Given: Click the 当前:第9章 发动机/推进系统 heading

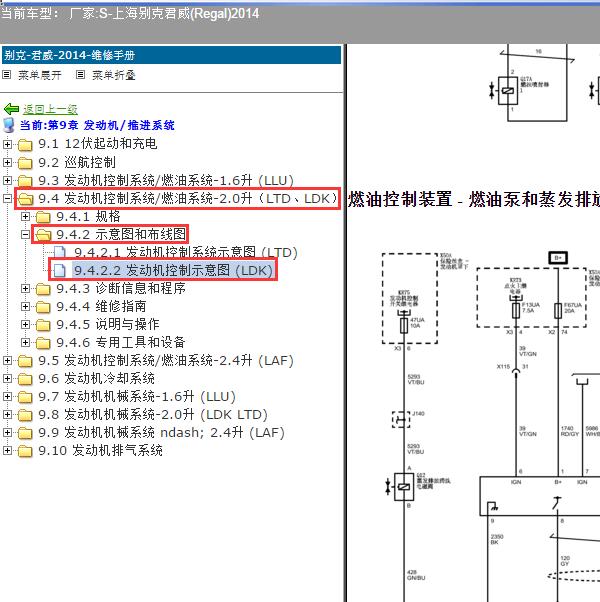Looking at the screenshot, I should click(97, 126).
